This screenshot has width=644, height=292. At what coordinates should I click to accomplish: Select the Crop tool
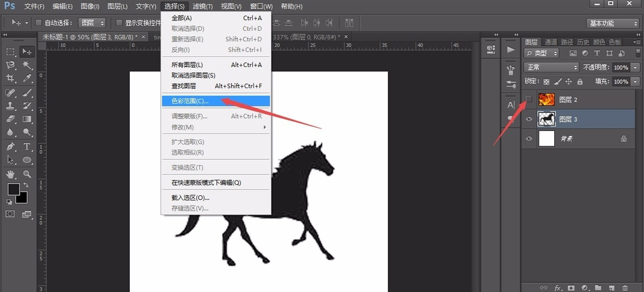click(11, 78)
